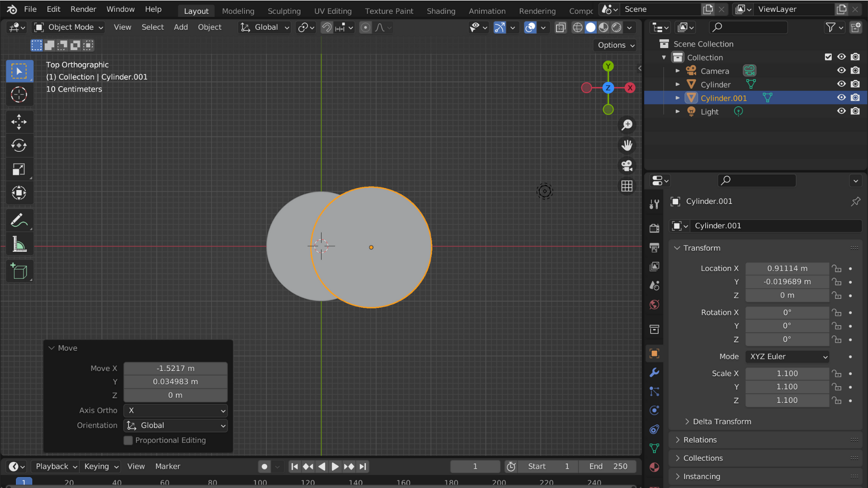Open the Object Mode dropdown
Screen dimensions: 868x488
pos(68,27)
